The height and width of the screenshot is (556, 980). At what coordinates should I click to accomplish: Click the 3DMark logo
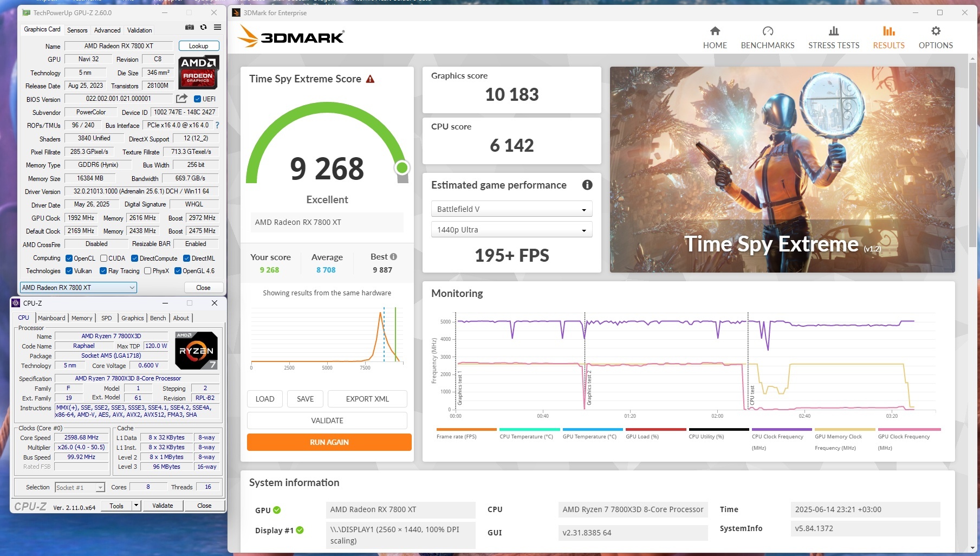tap(291, 37)
